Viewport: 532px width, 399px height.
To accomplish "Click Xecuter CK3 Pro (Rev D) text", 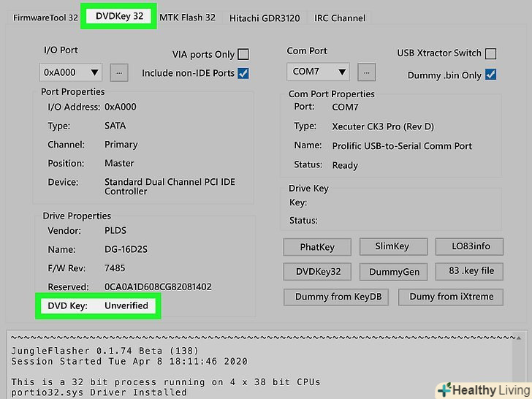I will 383,126.
